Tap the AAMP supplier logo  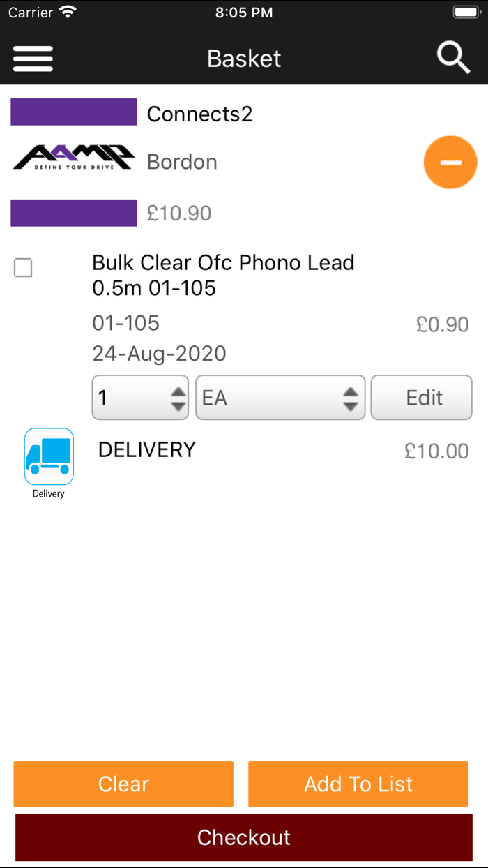pyautogui.click(x=73, y=158)
